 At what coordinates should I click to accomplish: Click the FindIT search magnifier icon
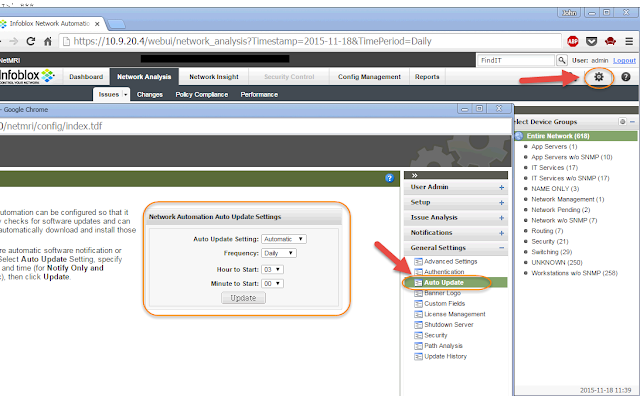click(x=562, y=60)
